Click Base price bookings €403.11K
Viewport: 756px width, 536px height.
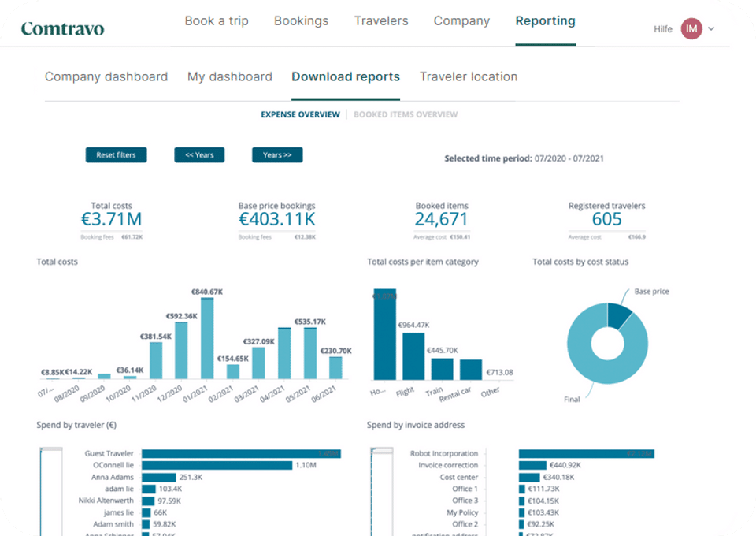276,219
